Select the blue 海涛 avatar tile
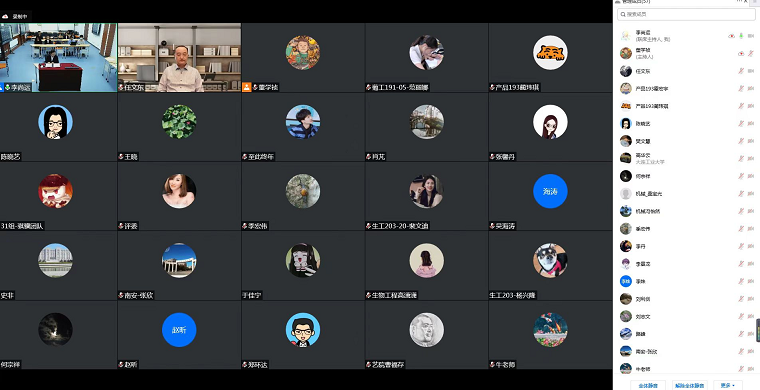 [550, 191]
